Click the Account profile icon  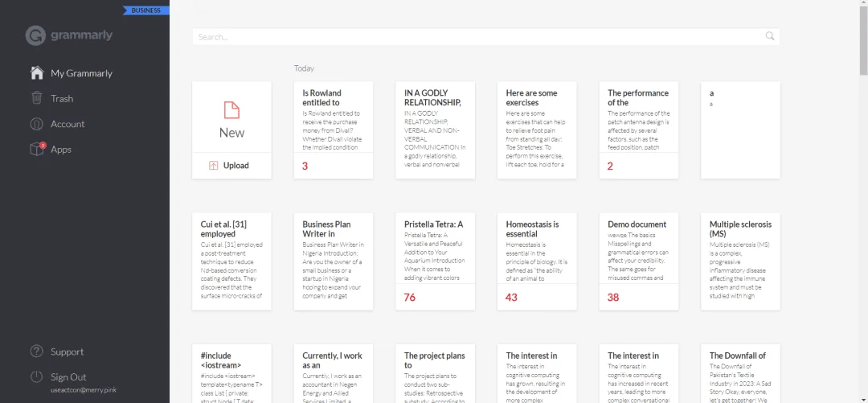tap(36, 124)
